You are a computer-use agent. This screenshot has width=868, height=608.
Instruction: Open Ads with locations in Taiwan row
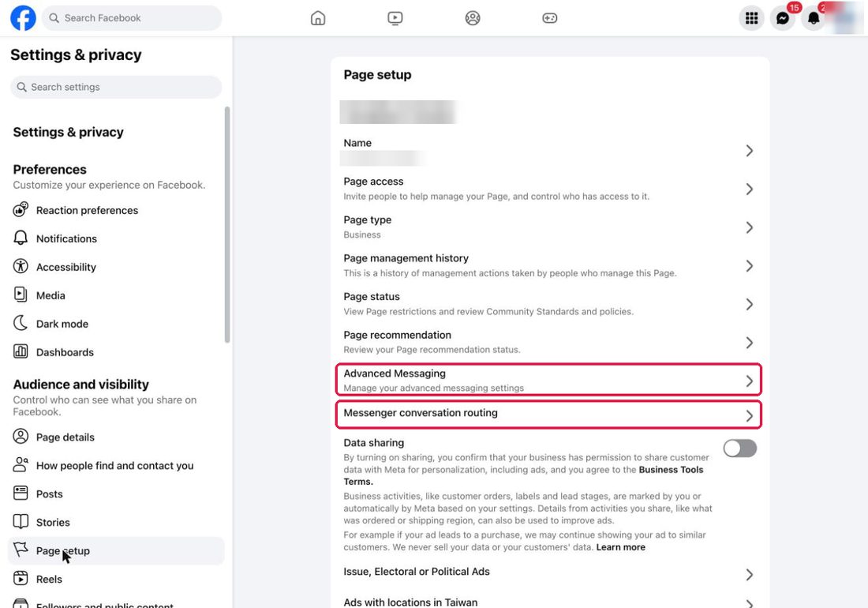549,602
